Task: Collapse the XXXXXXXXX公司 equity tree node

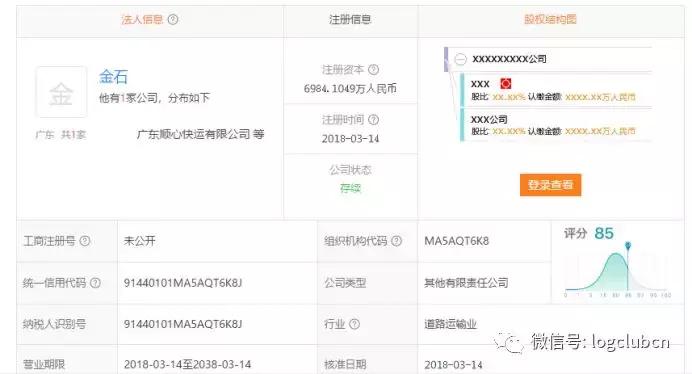Action: point(460,59)
